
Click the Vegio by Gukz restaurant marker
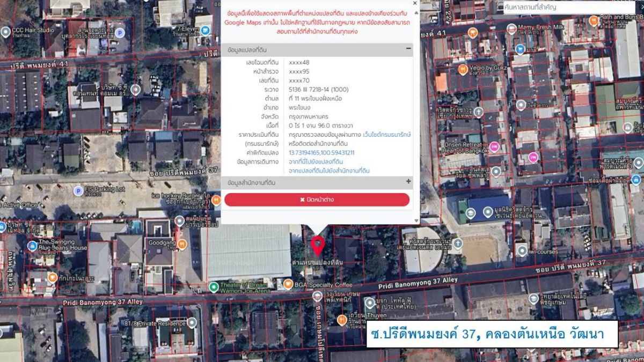[463, 69]
